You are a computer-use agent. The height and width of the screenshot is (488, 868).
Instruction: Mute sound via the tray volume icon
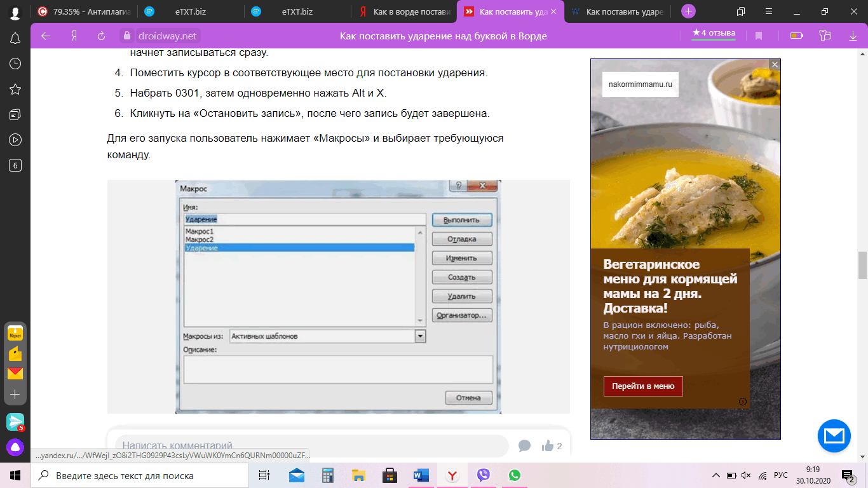click(746, 475)
